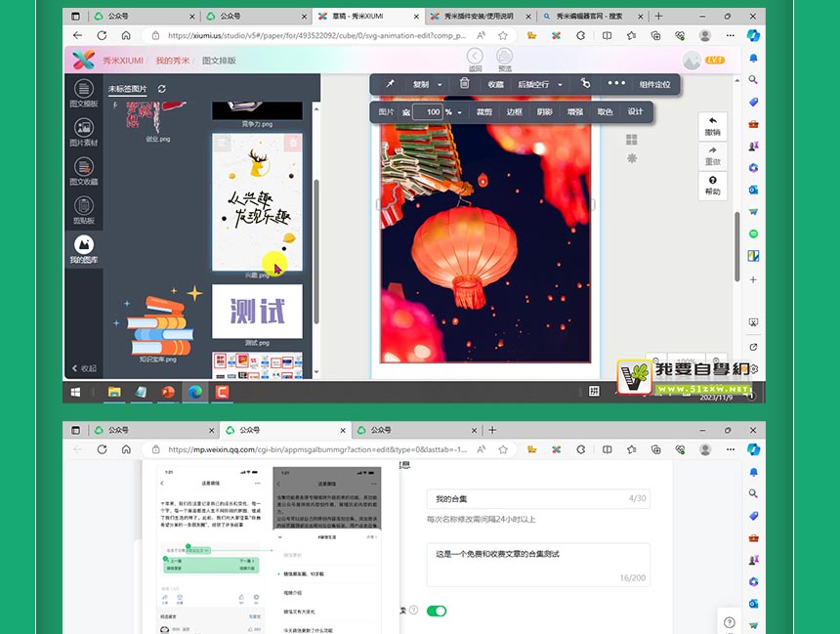This screenshot has width=840, height=634.
Task: Select the 未标签图片 tab
Action: pos(128,89)
